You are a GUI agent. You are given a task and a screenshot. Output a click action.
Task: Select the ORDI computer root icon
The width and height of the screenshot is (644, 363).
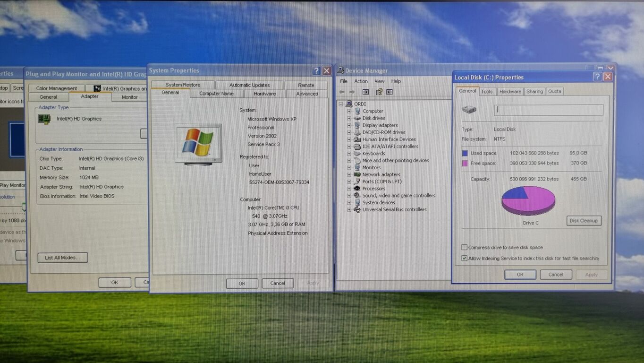click(x=349, y=104)
